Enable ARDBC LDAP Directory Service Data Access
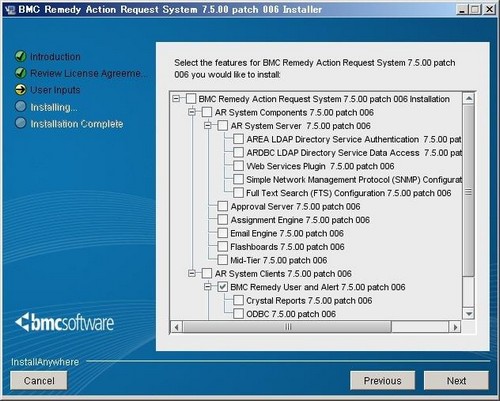 coord(238,152)
